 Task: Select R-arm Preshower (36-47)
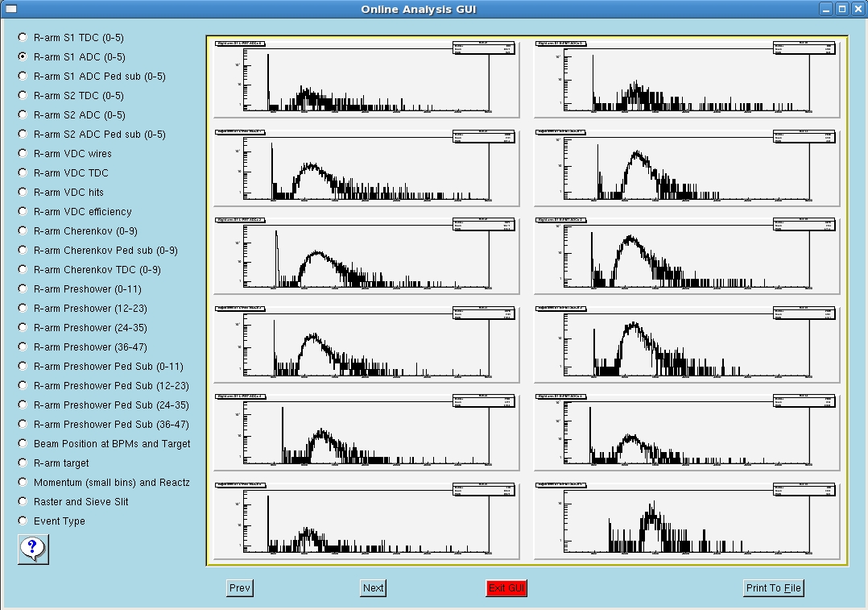82,347
